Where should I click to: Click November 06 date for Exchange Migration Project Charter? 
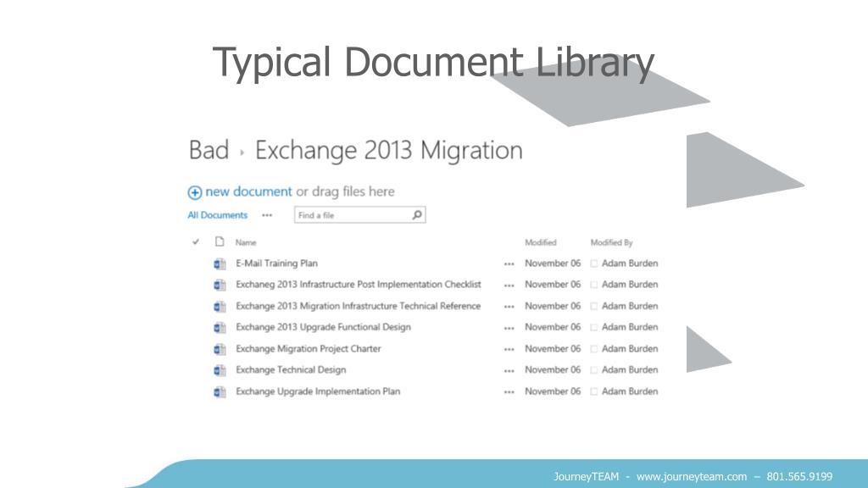click(553, 348)
